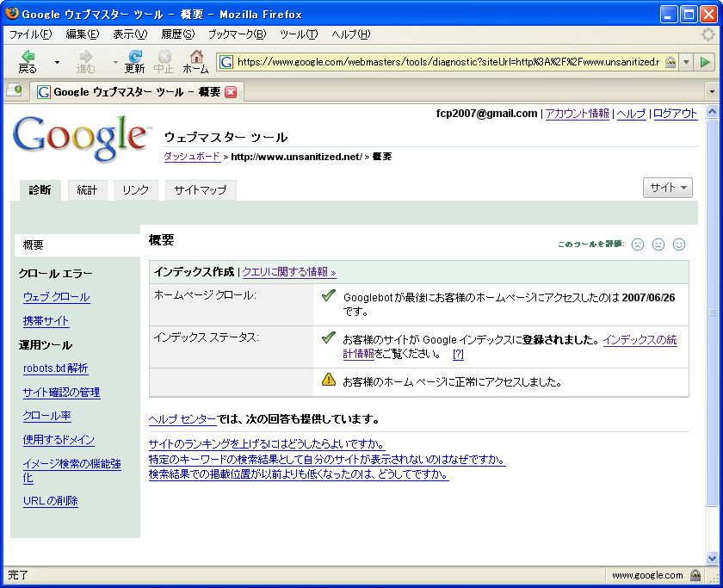Open a new tab with tab icon
The width and height of the screenshot is (723, 588).
tap(14, 90)
